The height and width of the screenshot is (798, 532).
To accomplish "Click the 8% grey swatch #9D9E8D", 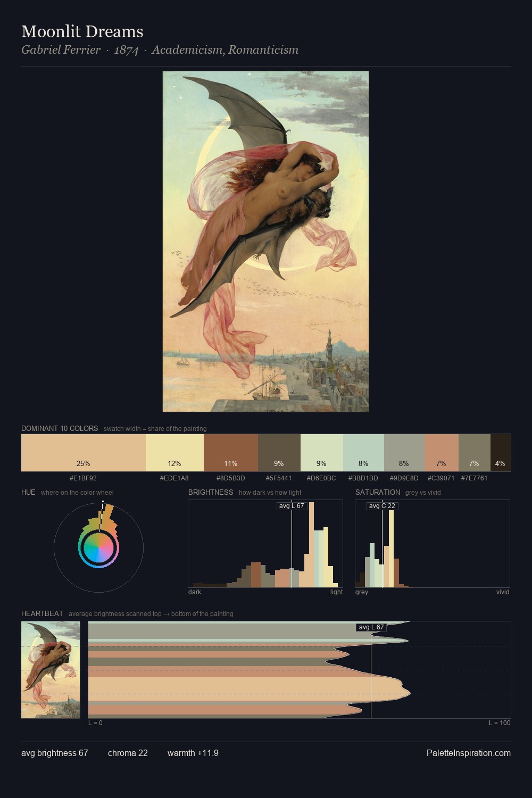I will coord(404,453).
